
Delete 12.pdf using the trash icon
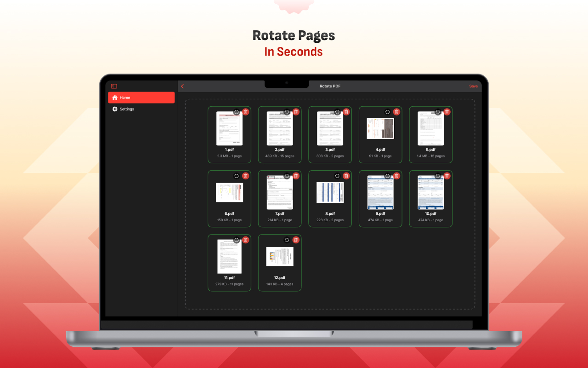click(296, 240)
